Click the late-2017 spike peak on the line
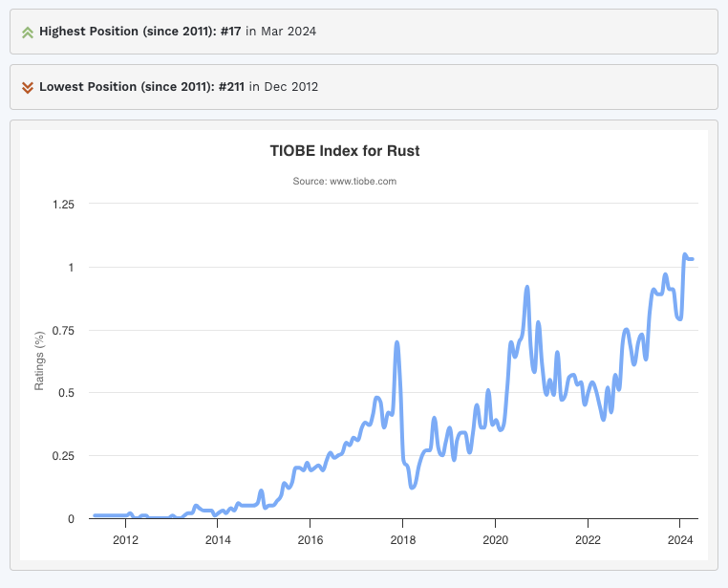728x588 pixels. point(397,343)
